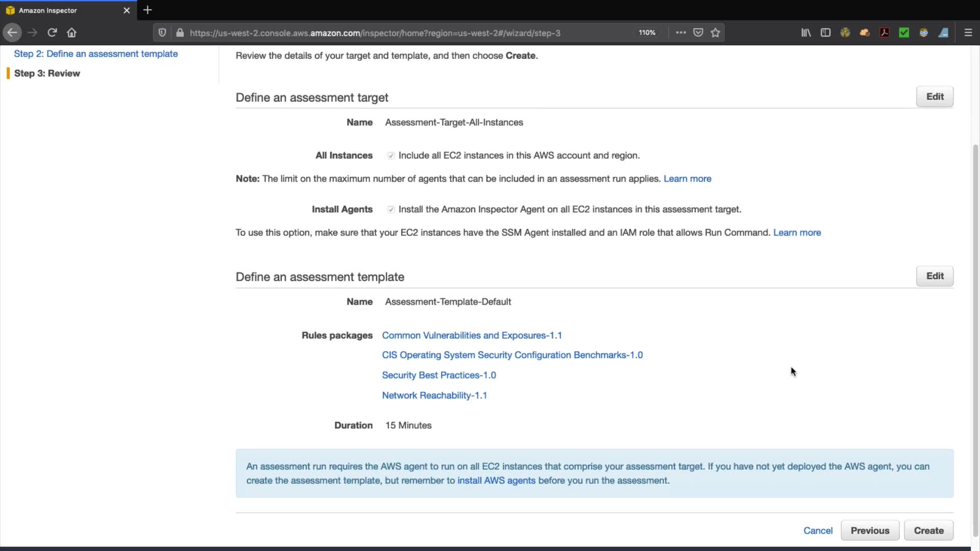
Task: Open page actions ellipsis menu
Action: tap(681, 33)
